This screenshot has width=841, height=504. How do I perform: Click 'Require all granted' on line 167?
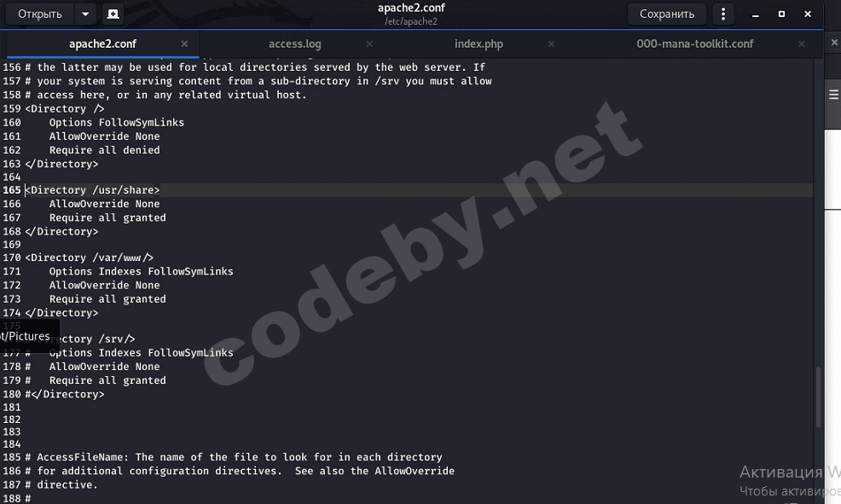(107, 217)
